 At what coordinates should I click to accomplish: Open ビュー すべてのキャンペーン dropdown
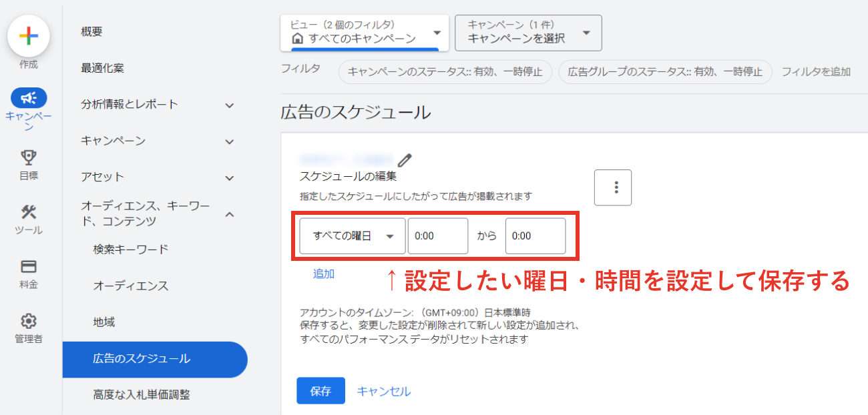point(364,33)
